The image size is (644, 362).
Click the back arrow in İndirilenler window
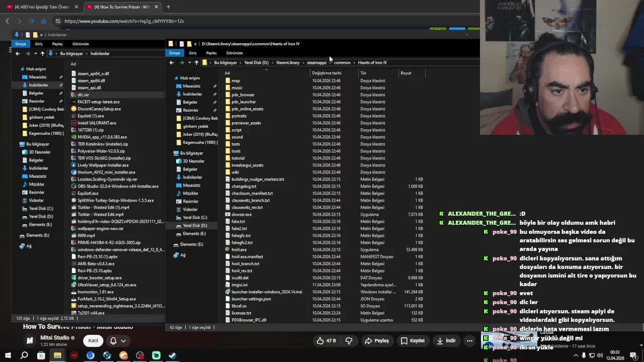[18, 53]
